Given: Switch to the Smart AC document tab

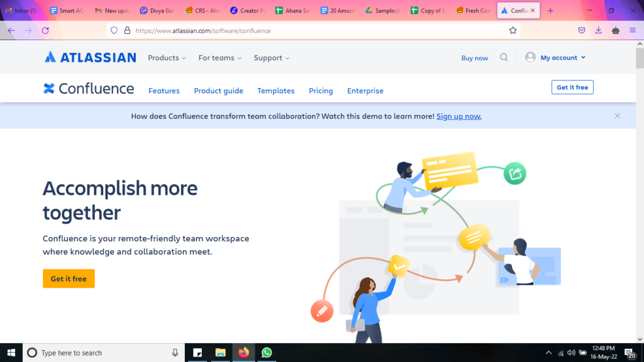Looking at the screenshot, I should (x=66, y=11).
